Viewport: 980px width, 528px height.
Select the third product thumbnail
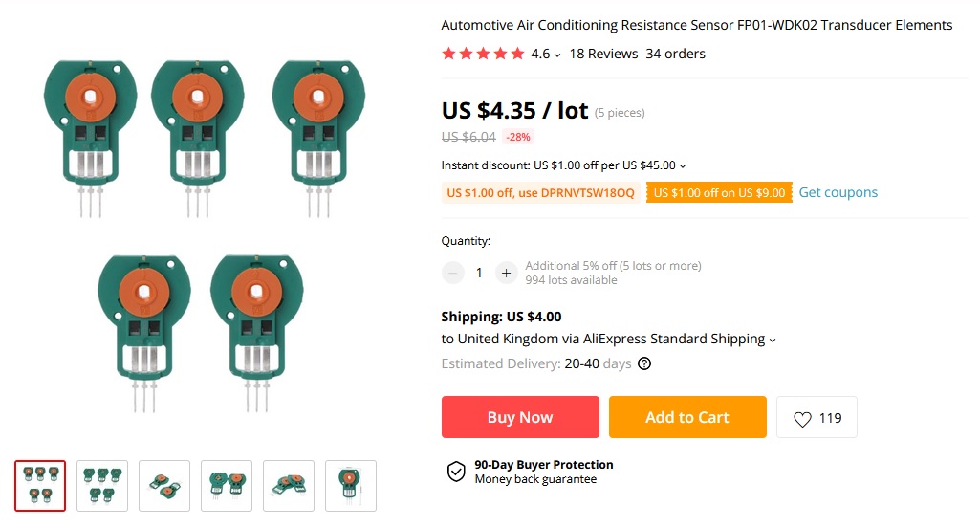click(164, 486)
